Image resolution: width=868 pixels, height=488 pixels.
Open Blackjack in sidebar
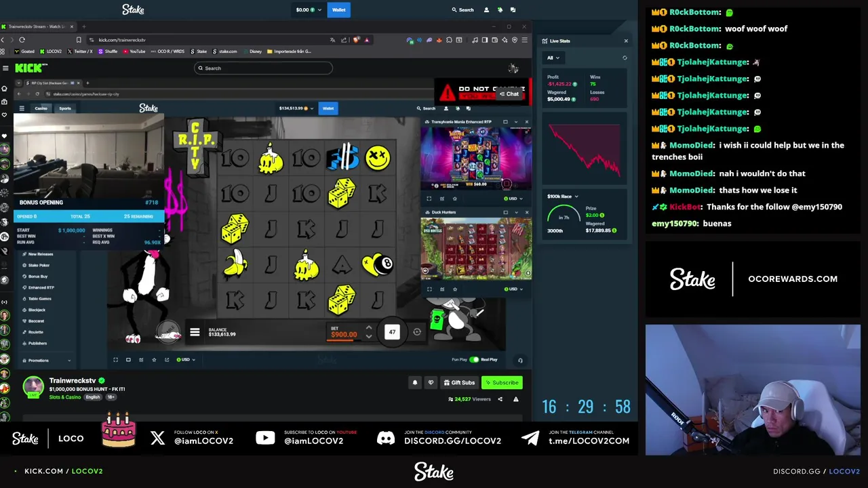tap(37, 310)
